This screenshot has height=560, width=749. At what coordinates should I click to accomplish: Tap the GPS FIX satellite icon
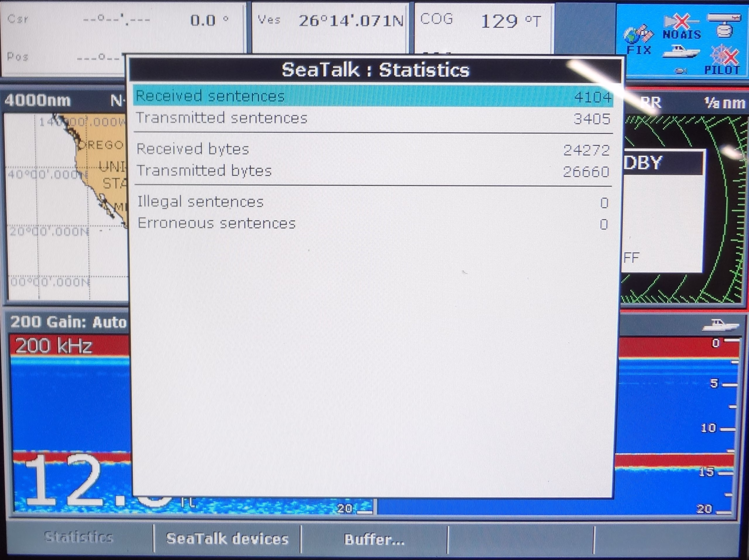(x=638, y=36)
